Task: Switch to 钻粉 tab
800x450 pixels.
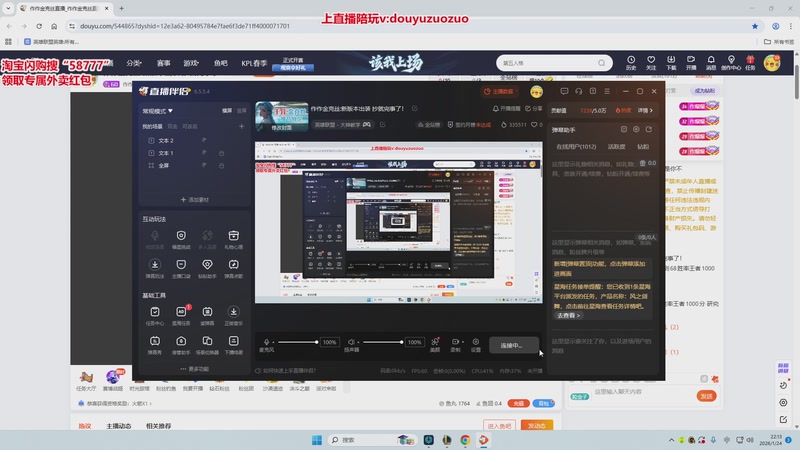Action: (x=643, y=146)
